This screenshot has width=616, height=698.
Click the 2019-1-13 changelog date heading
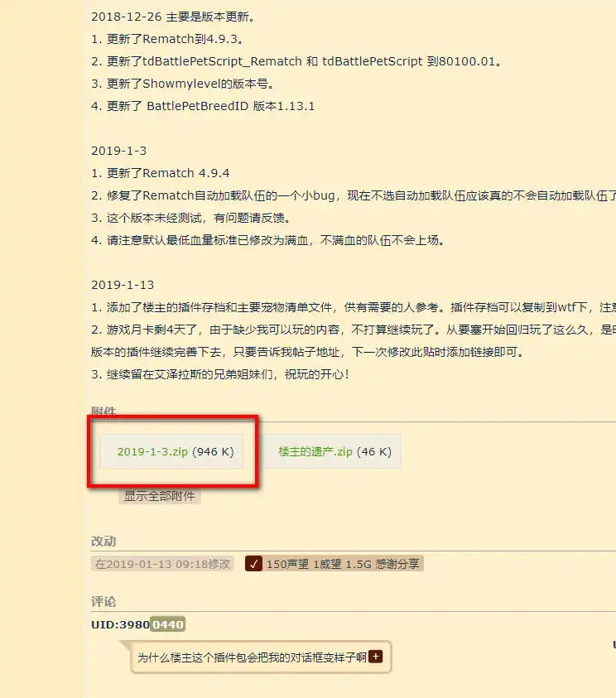[x=122, y=285]
